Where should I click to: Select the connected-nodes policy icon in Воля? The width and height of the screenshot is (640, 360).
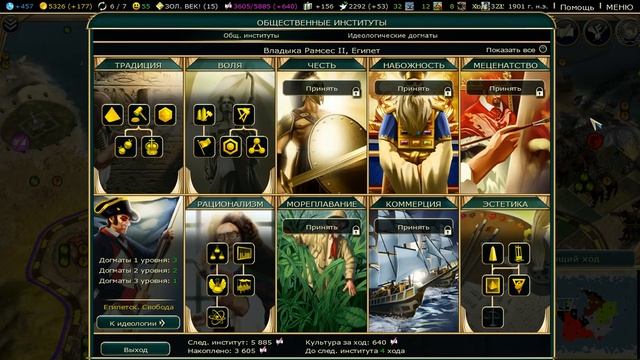tap(257, 147)
